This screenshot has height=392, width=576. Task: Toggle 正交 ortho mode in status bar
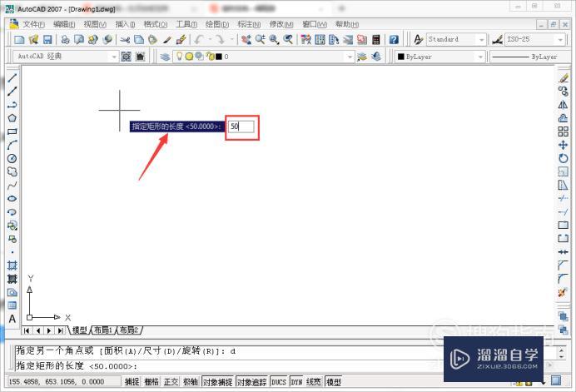pos(171,382)
